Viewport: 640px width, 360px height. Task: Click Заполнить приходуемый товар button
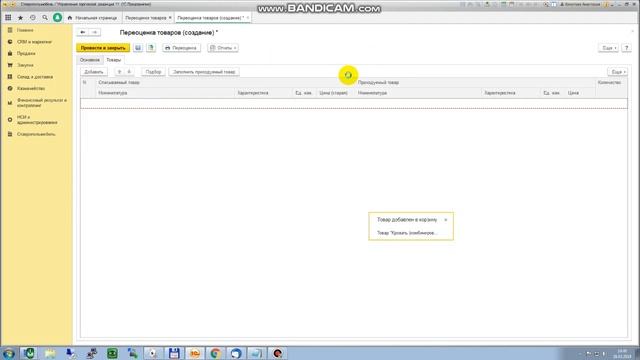[x=204, y=72]
